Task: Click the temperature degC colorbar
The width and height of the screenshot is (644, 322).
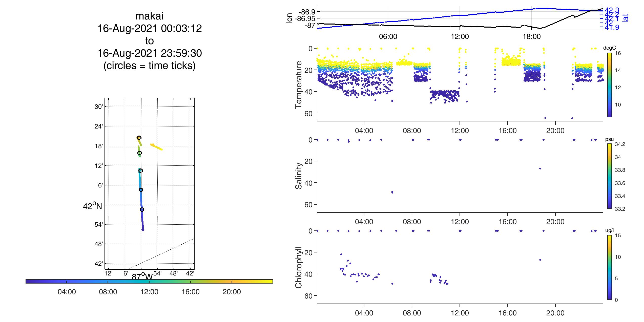Action: click(610, 85)
